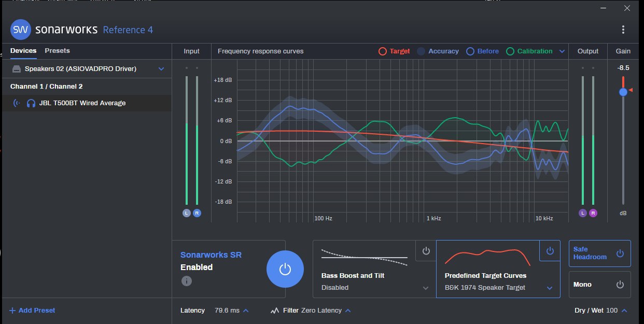Click the Input meter header
The image size is (644, 324).
[x=191, y=51]
